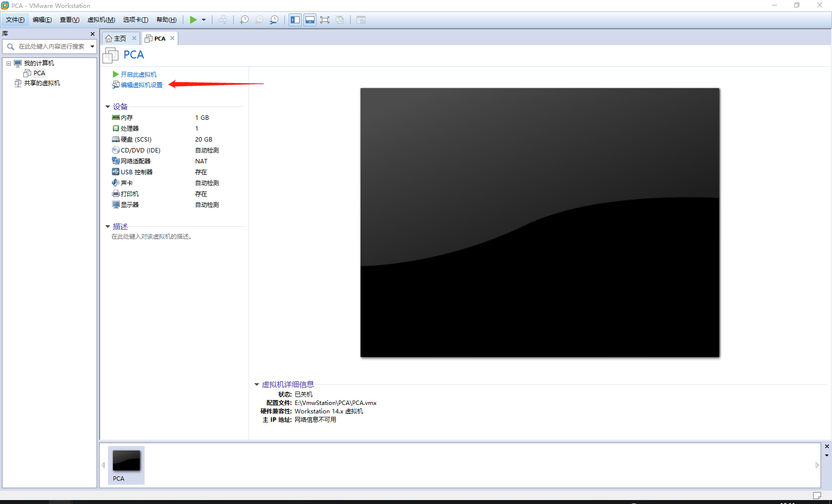832x504 pixels.
Task: Toggle the library panel visibility button
Action: 295,20
